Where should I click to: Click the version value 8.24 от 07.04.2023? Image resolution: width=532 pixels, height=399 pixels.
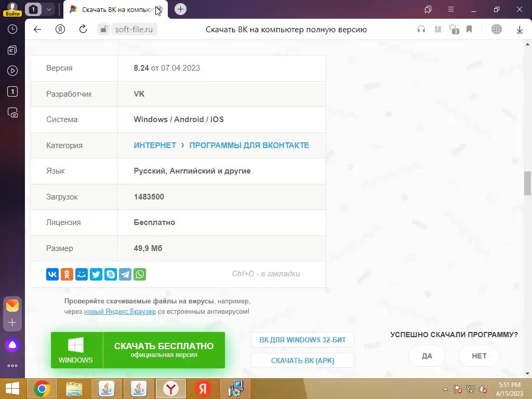(167, 68)
